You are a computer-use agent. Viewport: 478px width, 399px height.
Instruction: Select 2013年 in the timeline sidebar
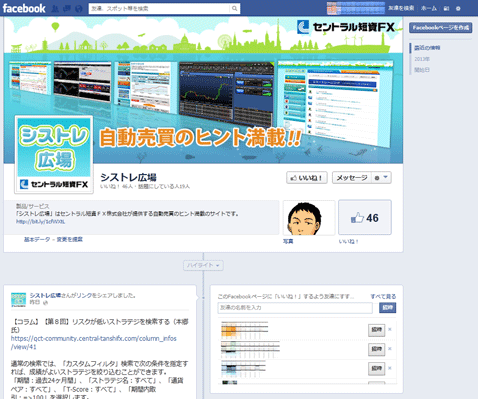pos(422,59)
